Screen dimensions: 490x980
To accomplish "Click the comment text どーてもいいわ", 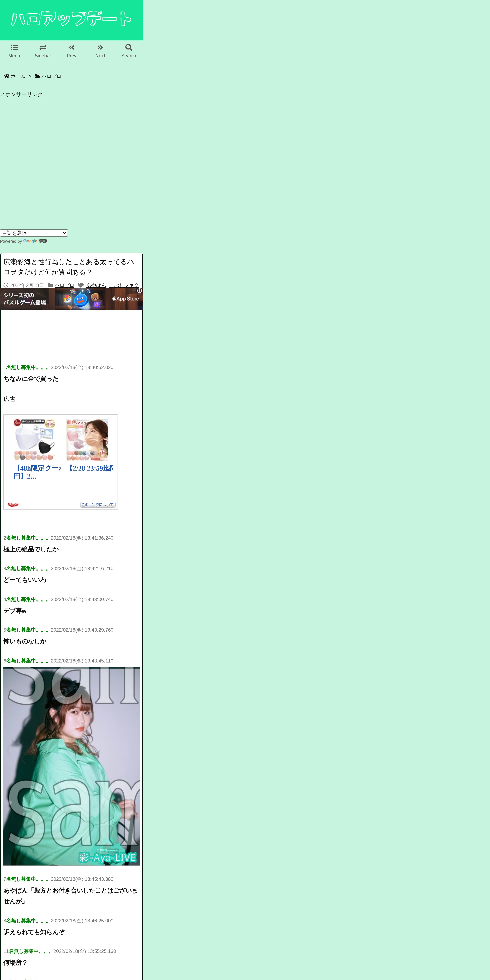I will [25, 580].
